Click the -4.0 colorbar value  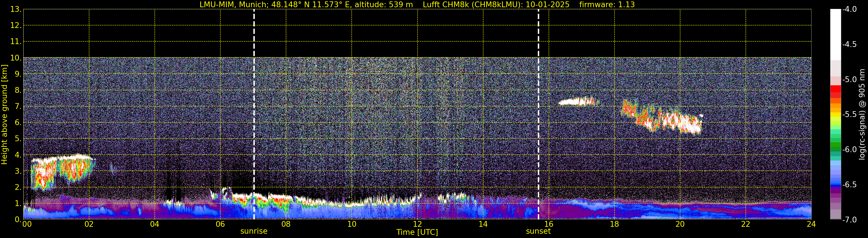point(850,10)
